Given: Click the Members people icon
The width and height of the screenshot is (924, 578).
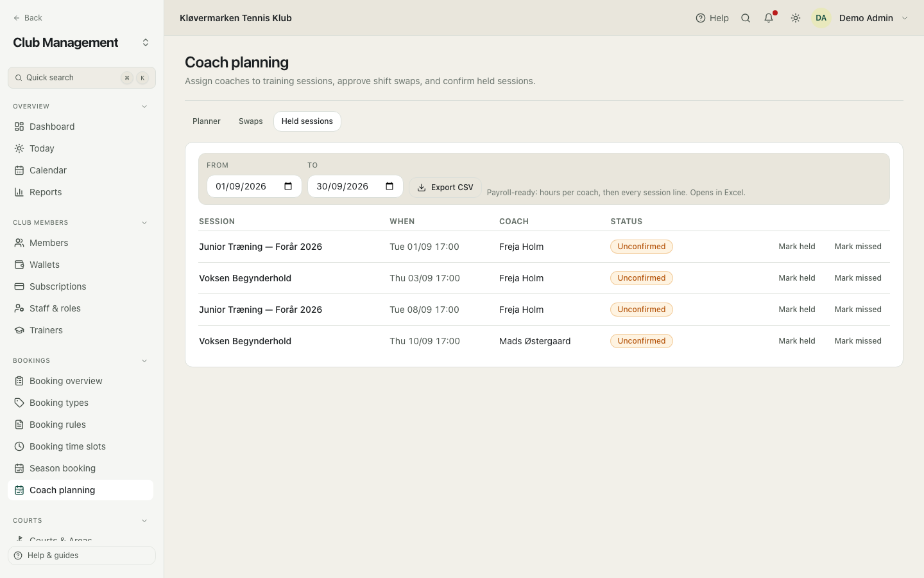Looking at the screenshot, I should click(19, 243).
